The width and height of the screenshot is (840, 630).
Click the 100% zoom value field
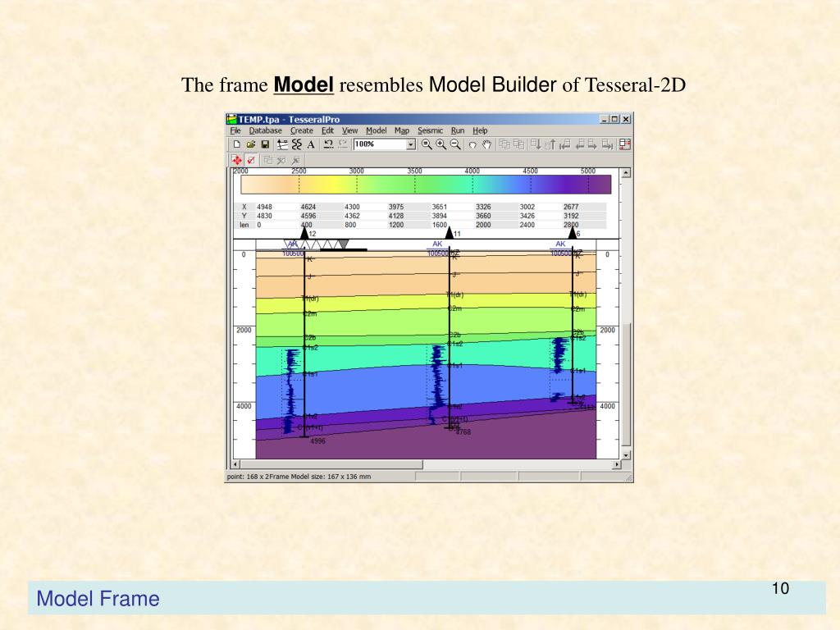[x=380, y=144]
